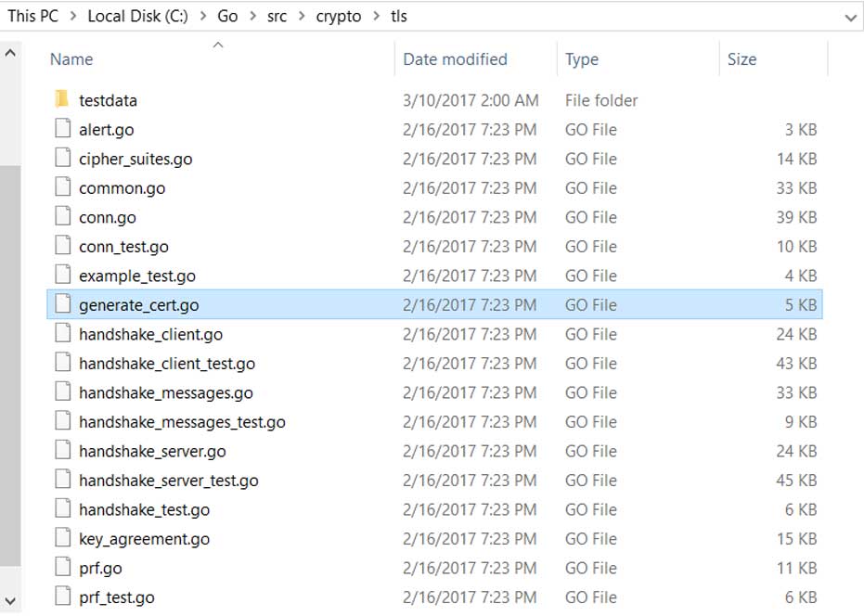Select the conn_test.go file icon
The width and height of the screenshot is (864, 616).
pos(63,245)
